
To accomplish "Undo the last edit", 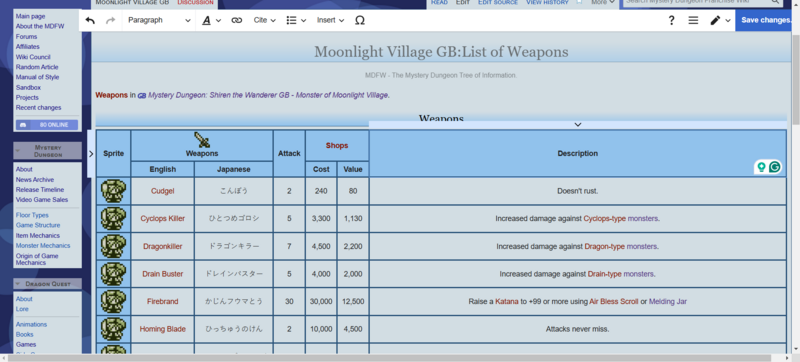I will pos(90,20).
